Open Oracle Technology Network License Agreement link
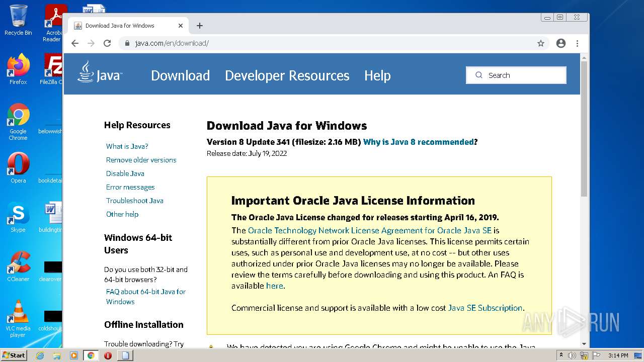 coord(370,230)
